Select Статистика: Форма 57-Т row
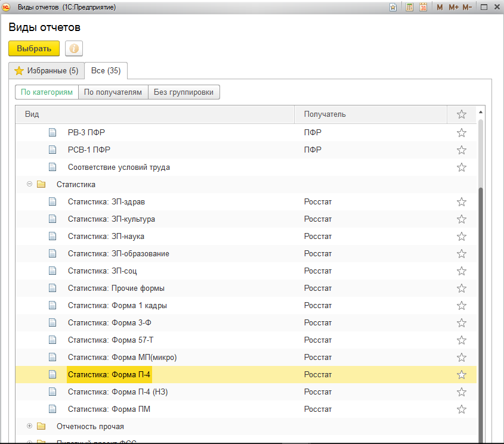The width and height of the screenshot is (504, 444). 246,340
